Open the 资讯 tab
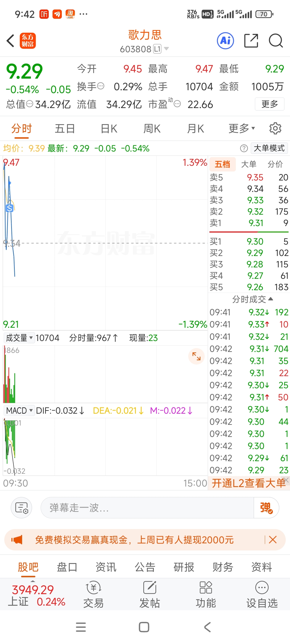The height and width of the screenshot is (644, 290). (106, 567)
